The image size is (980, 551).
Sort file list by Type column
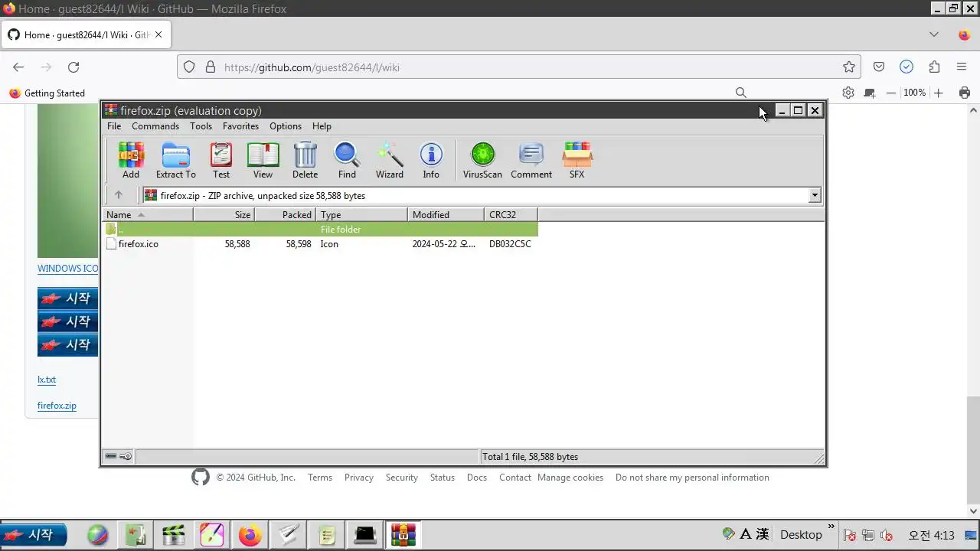click(361, 215)
